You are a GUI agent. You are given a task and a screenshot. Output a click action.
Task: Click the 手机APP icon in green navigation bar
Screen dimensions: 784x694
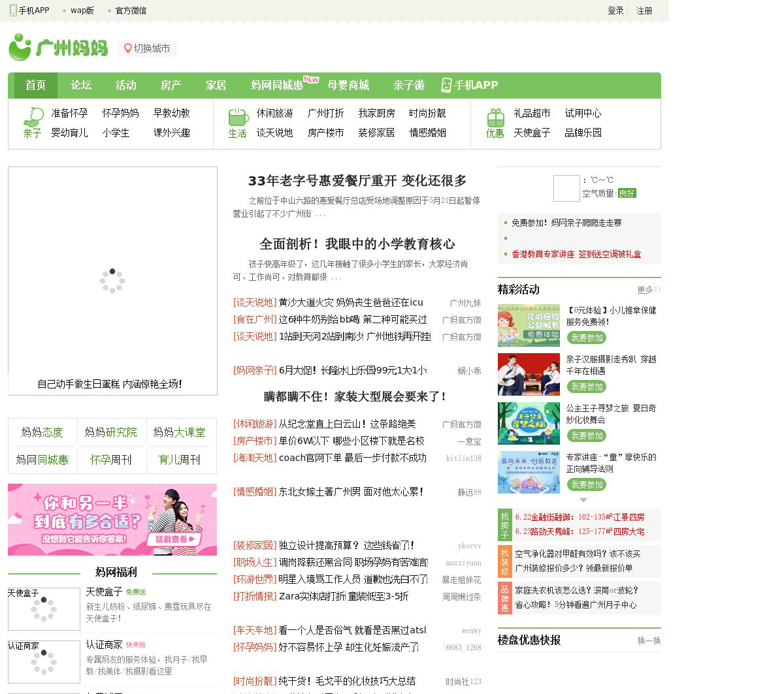click(x=446, y=86)
